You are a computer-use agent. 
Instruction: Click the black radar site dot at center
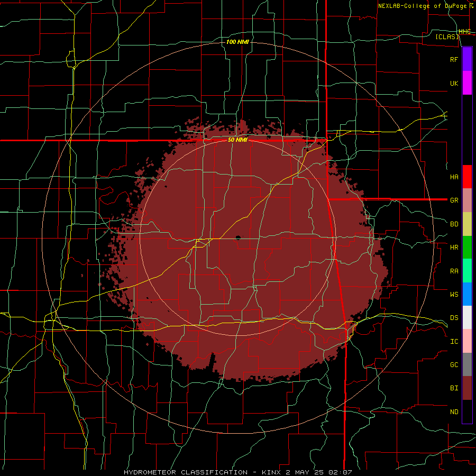(238, 237)
